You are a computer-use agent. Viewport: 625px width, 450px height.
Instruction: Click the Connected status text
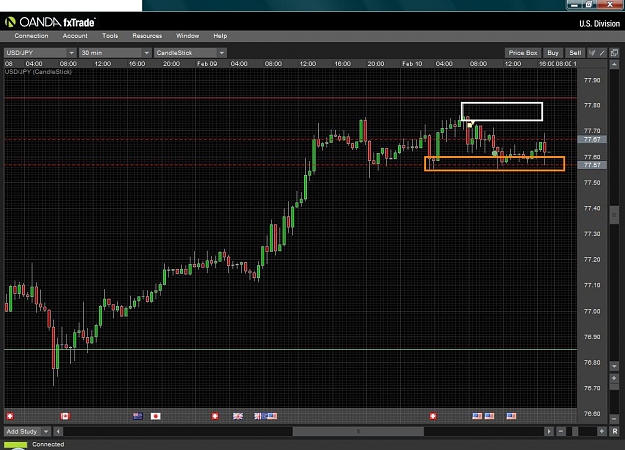[x=48, y=444]
